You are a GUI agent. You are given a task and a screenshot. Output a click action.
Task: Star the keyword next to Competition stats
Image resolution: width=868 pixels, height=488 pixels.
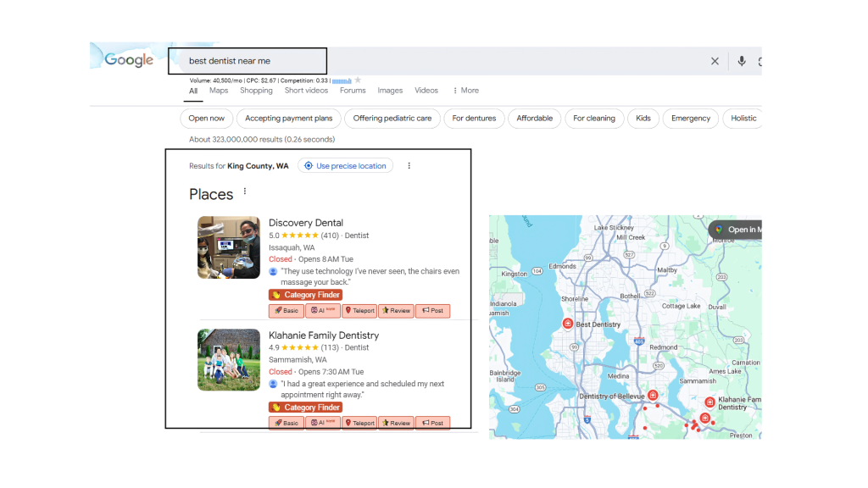tap(358, 80)
